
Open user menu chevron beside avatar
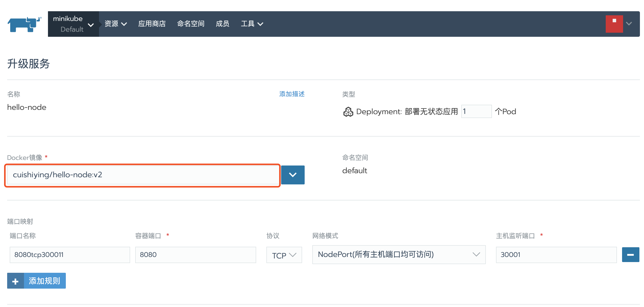[x=629, y=24]
